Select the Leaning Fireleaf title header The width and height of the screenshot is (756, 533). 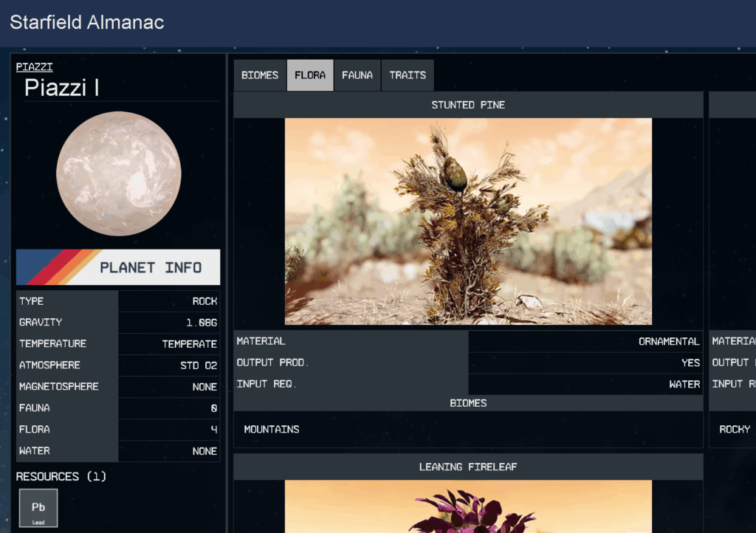point(468,467)
